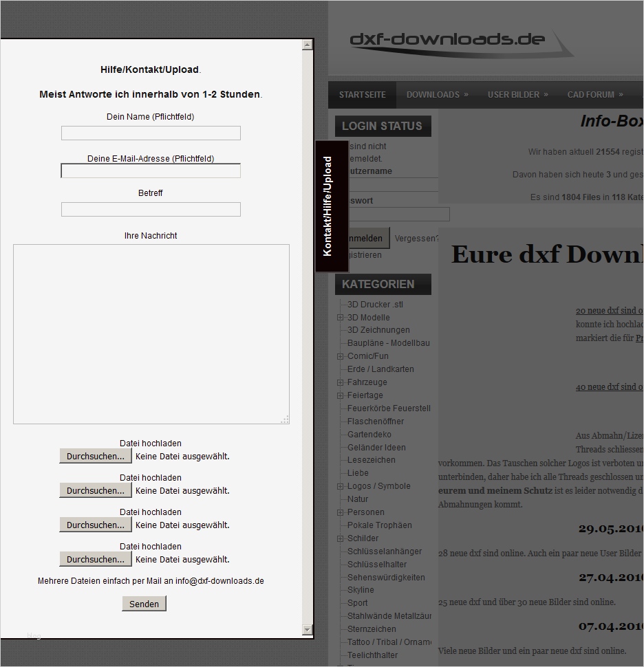Screen dimensions: 644x667
Task: Click the message textarea resize grip
Action: (x=285, y=419)
